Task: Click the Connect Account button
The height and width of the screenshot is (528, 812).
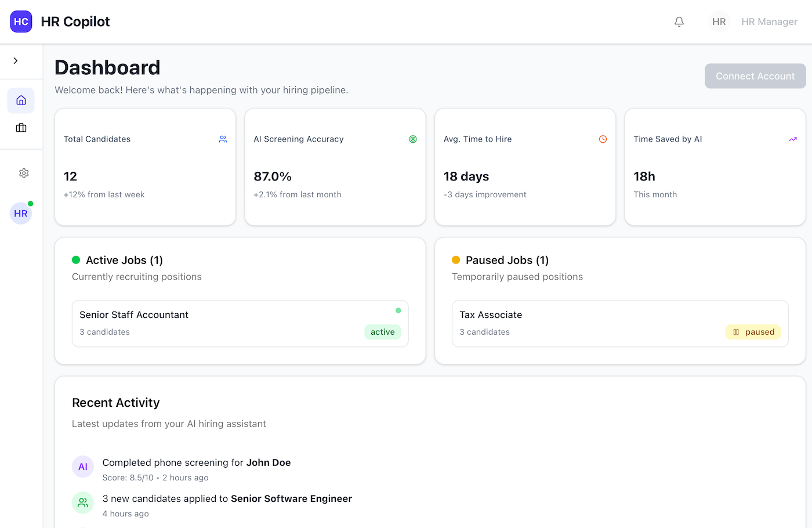Action: tap(755, 76)
